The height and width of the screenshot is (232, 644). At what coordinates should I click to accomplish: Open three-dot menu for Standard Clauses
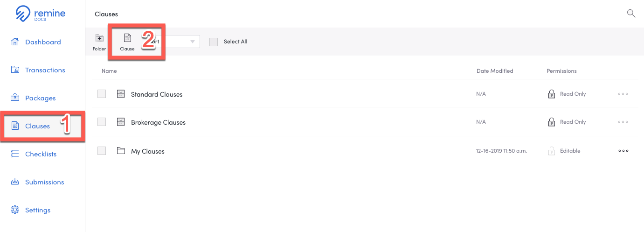623,94
